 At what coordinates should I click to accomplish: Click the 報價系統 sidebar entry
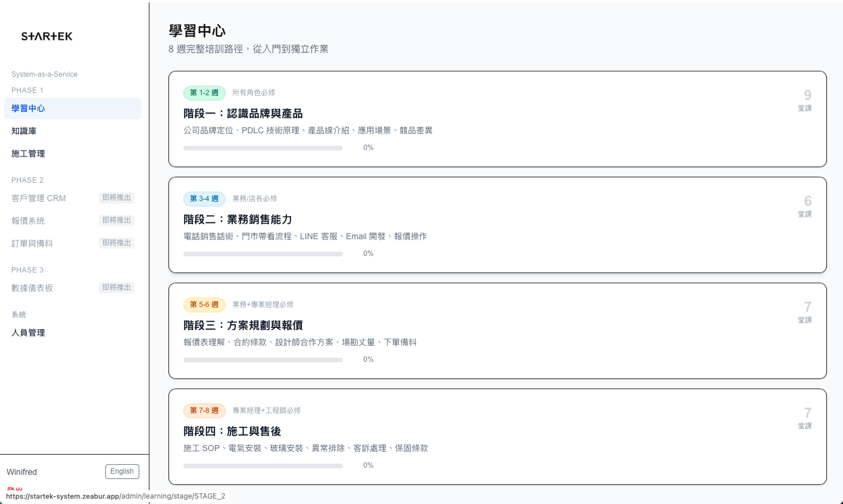[x=28, y=220]
